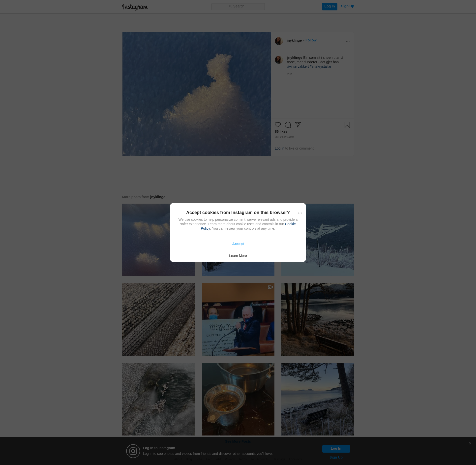Click the Log In button in the header

point(329,6)
